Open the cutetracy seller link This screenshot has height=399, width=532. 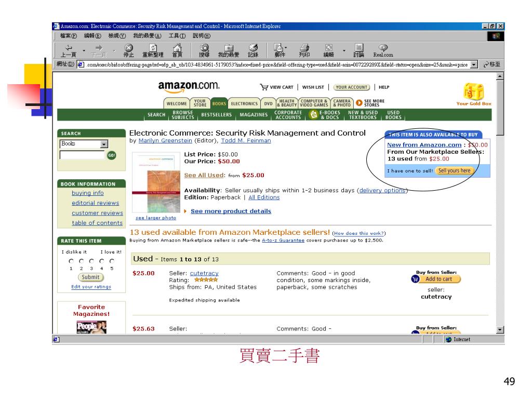pos(204,273)
